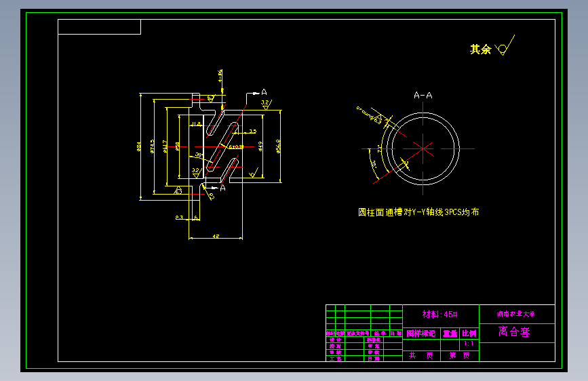Click the 材料:45# material text
This screenshot has width=588, height=381.
coord(439,315)
